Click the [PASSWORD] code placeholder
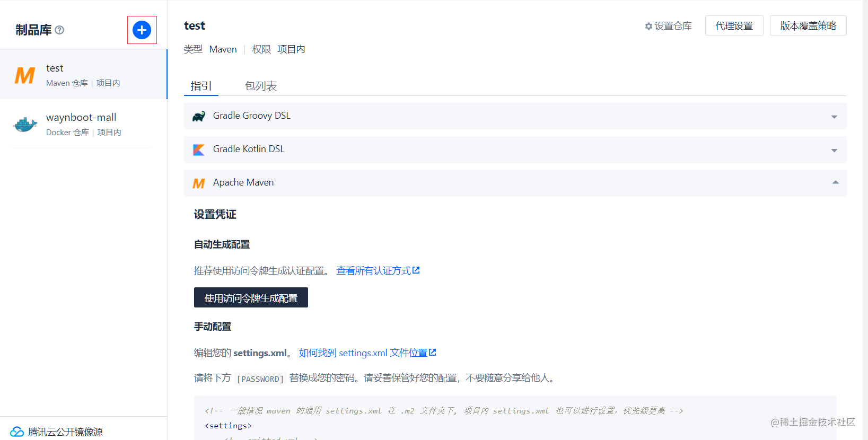Screen dimensions: 868x440 (260, 379)
